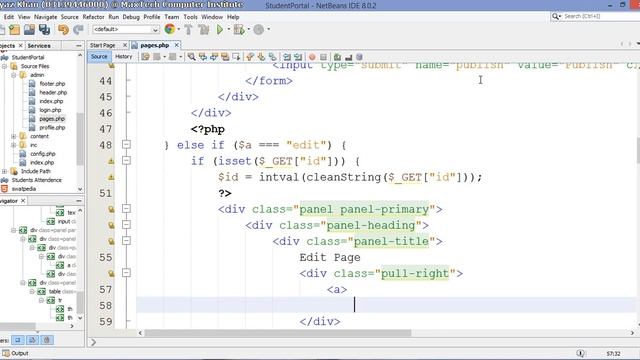Minimize the Navigator panel

tap(79, 201)
